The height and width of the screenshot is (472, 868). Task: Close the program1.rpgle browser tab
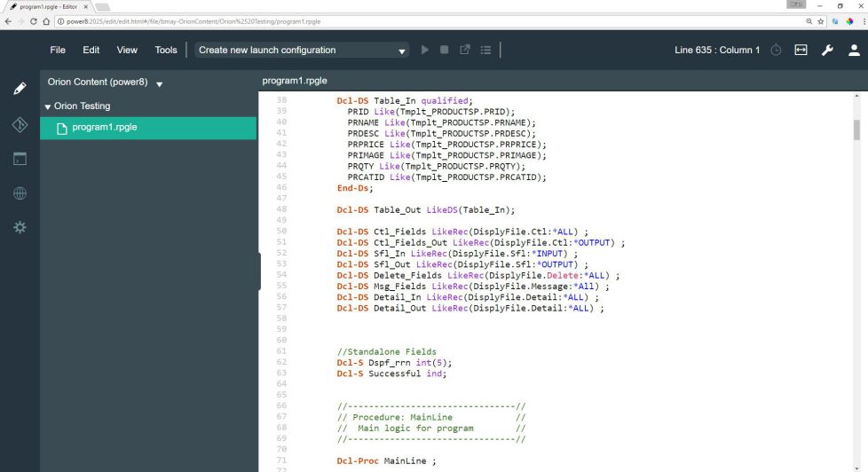pyautogui.click(x=86, y=6)
